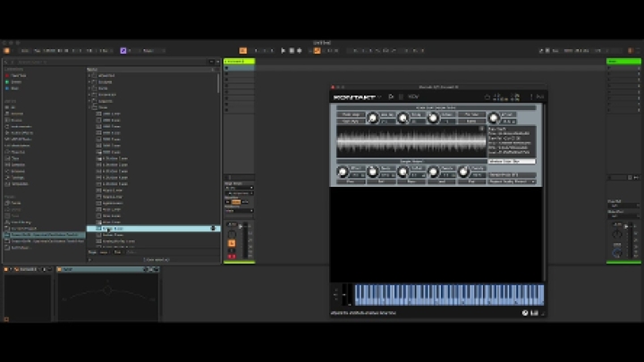Click the orange highlighted button left of Play
Viewport: 644px width, 362px height.
tap(243, 50)
